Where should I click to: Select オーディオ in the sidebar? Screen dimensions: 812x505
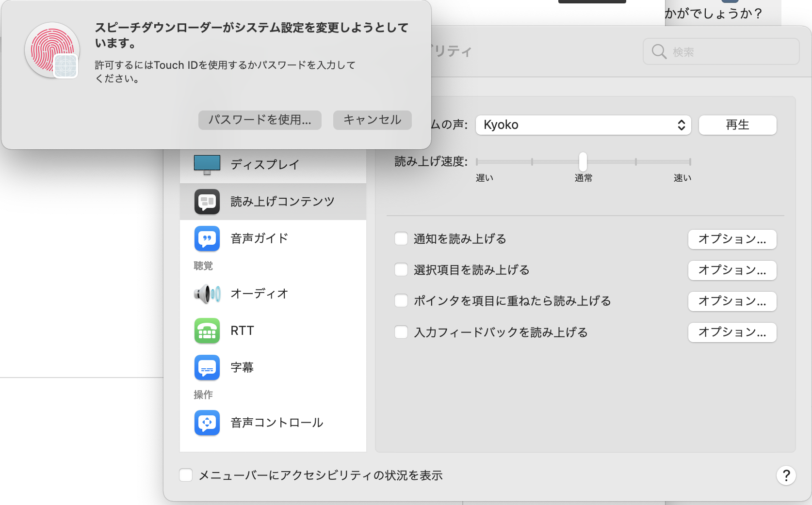(273, 294)
